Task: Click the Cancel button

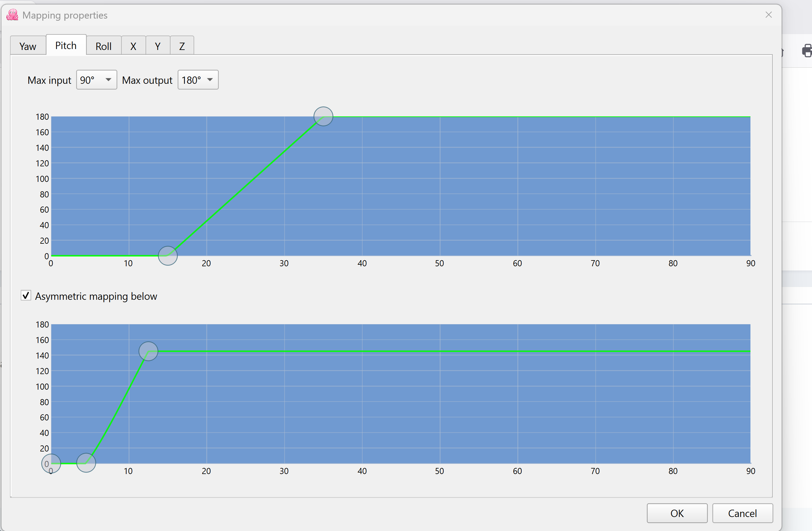Action: coord(743,513)
